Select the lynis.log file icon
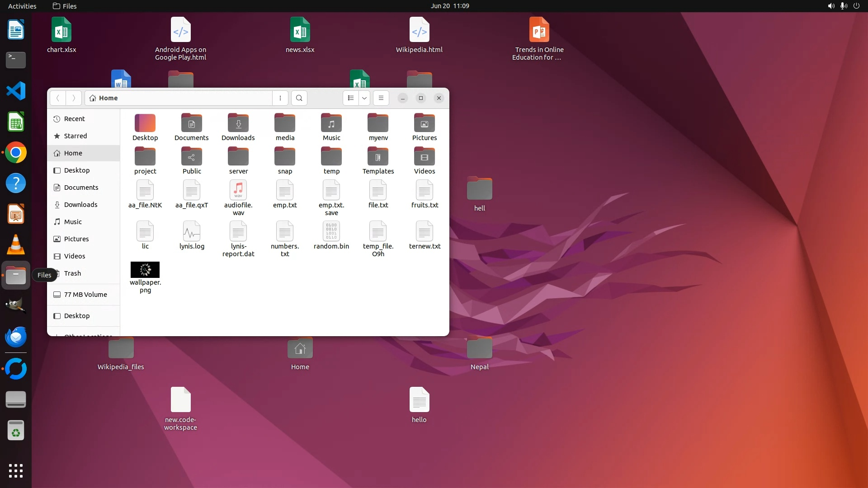 click(192, 231)
